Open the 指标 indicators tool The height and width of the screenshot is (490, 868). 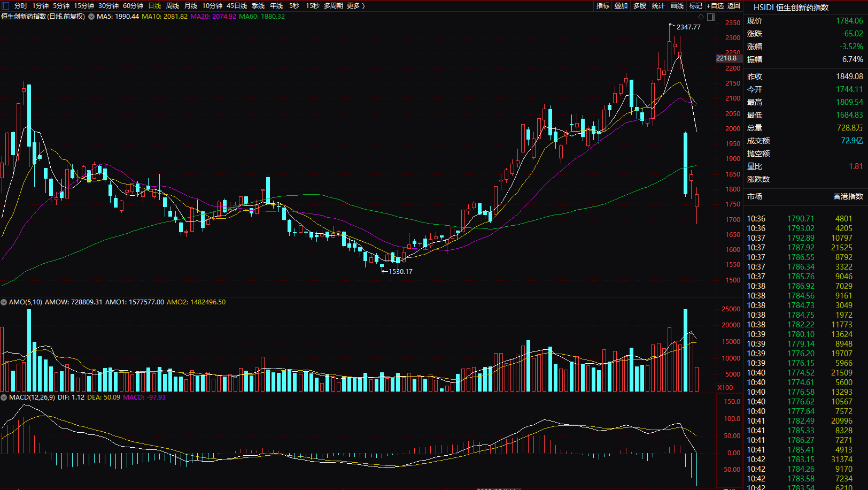coord(603,6)
